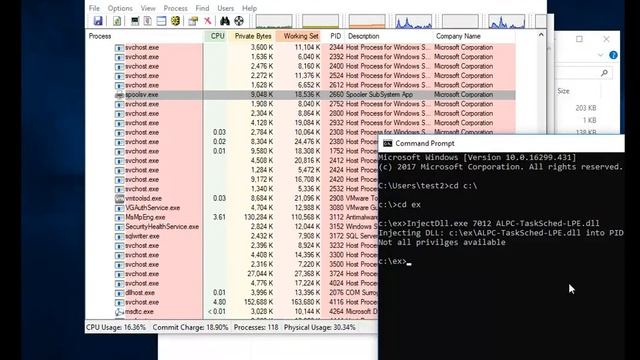Screen dimensions: 640x360
Task: Sort by the Description column header
Action: [389, 36]
